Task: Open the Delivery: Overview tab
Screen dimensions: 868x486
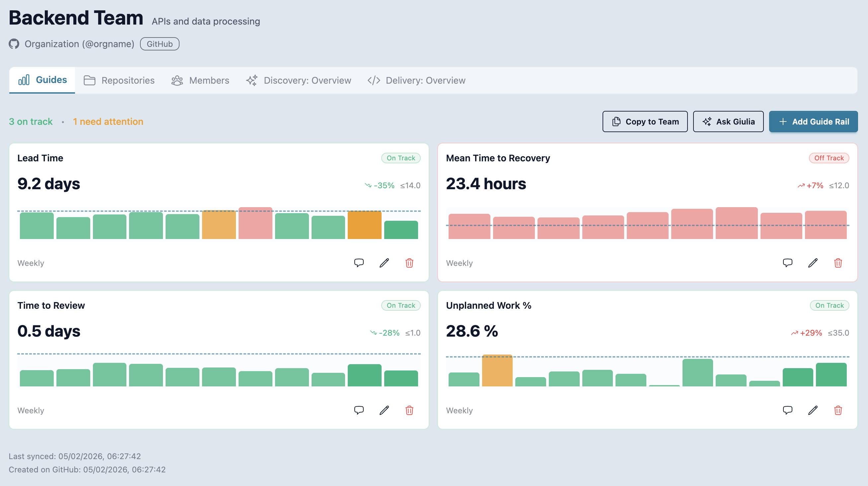Action: click(x=416, y=80)
